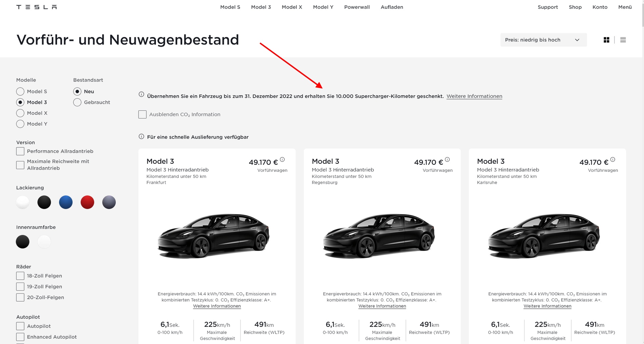Click the Regensburg card's 49.170 € price

429,162
